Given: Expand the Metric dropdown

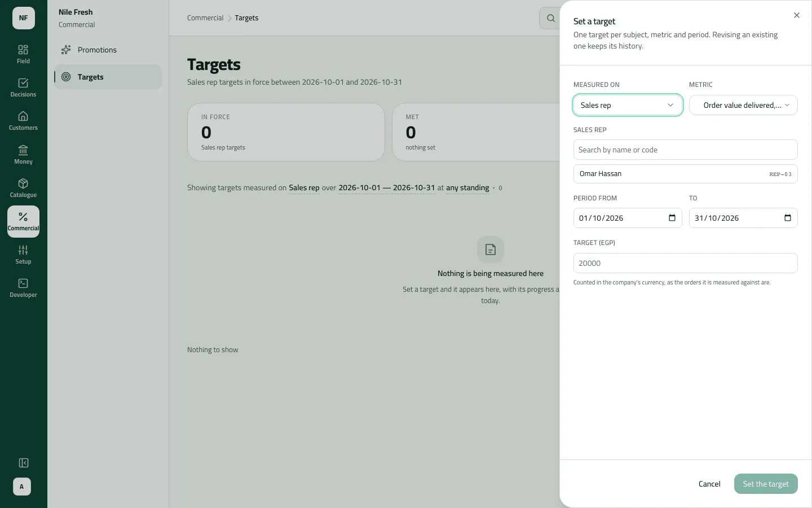Looking at the screenshot, I should pos(743,105).
